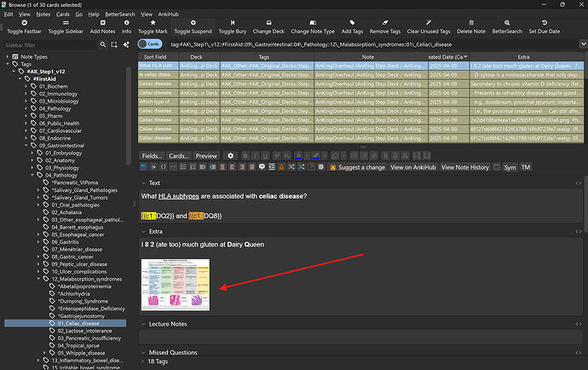Click the Bold formatting icon in editor
This screenshot has height=370, width=588.
246,156
